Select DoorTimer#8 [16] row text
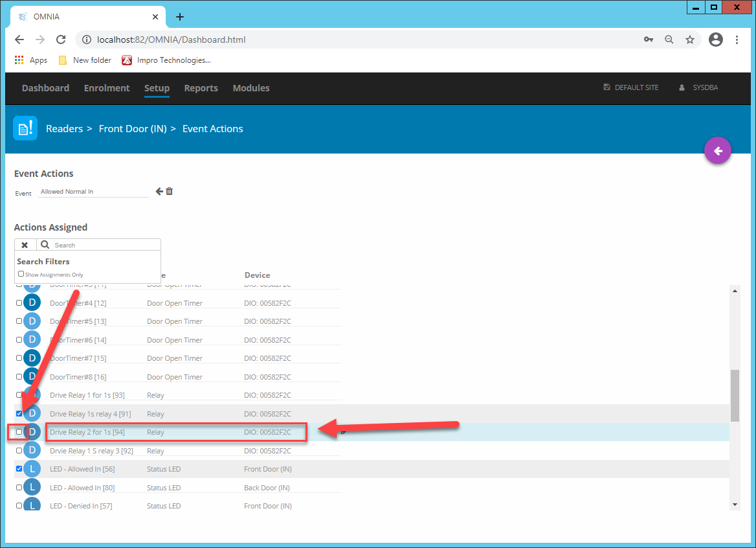The width and height of the screenshot is (756, 548). [78, 377]
